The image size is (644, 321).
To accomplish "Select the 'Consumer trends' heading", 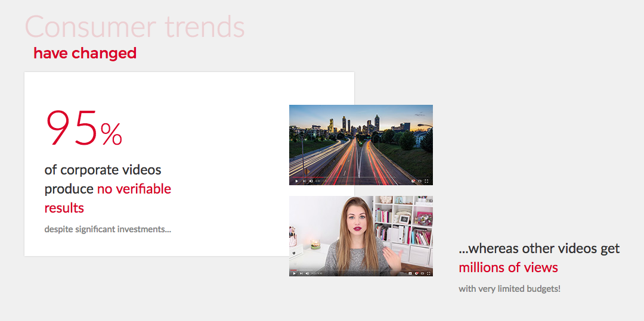I will (135, 27).
